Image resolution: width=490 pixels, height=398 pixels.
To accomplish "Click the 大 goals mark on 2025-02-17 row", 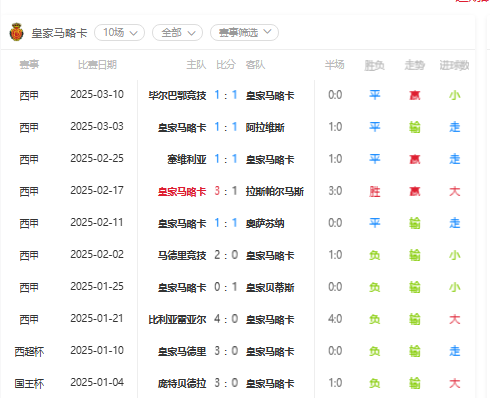I will coord(454,191).
